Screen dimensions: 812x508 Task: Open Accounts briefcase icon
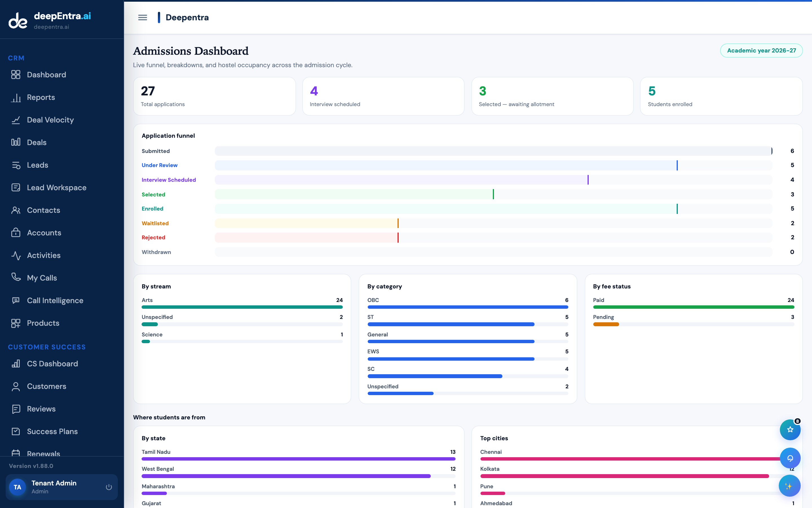coord(16,233)
